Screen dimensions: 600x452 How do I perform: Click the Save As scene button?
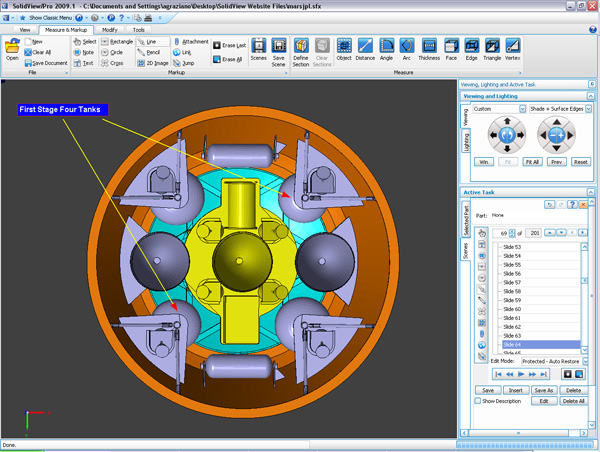click(x=544, y=390)
